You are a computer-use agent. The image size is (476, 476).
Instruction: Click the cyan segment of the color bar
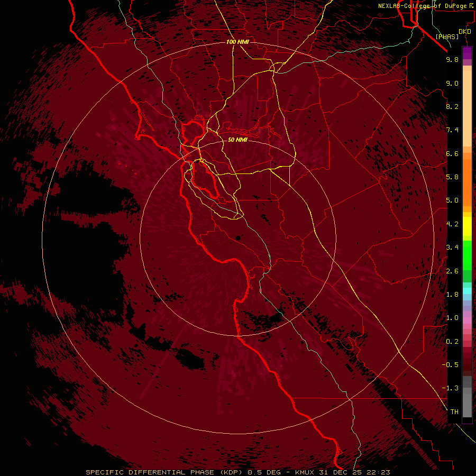click(467, 290)
